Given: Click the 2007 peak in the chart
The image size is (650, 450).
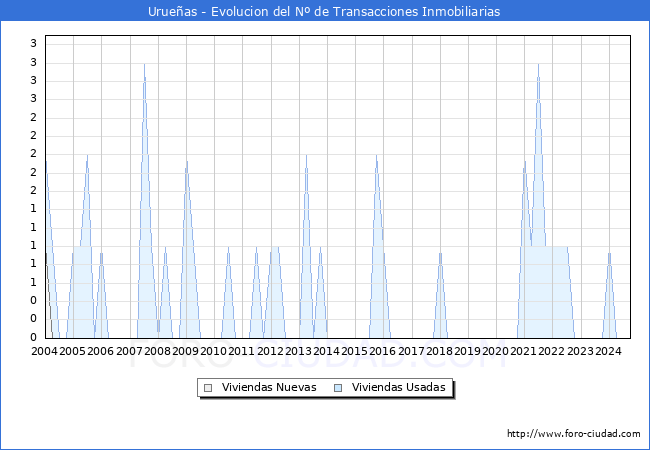Looking at the screenshot, I should coord(144,65).
